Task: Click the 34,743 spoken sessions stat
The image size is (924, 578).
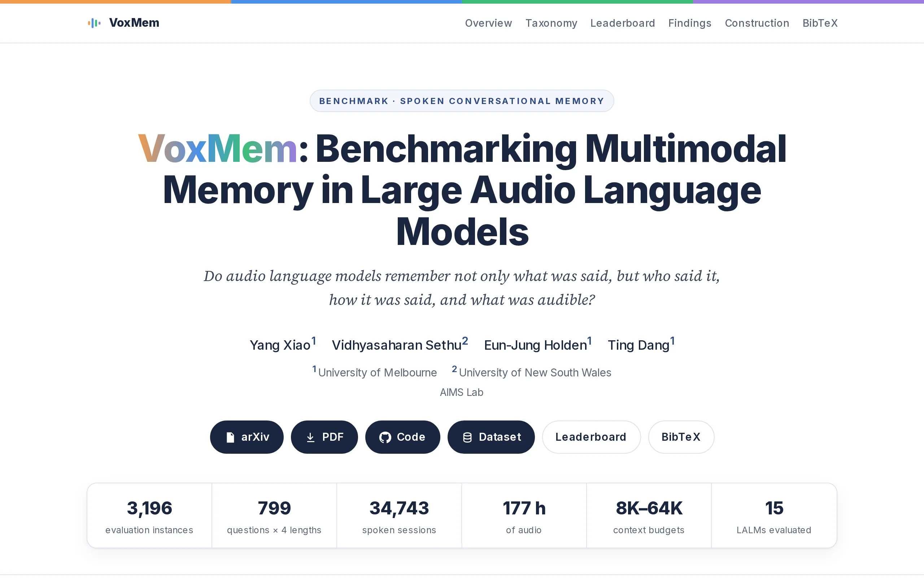Action: pyautogui.click(x=399, y=516)
